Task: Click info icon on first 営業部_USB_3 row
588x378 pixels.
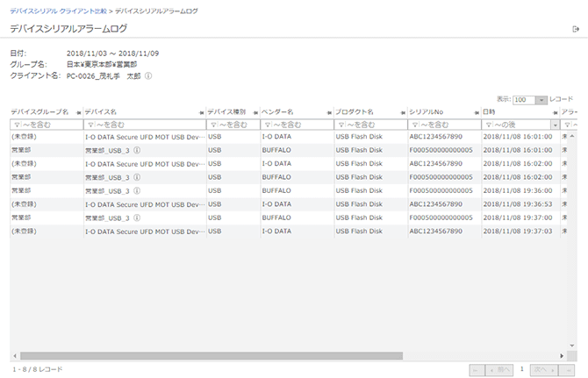Action: (x=137, y=151)
